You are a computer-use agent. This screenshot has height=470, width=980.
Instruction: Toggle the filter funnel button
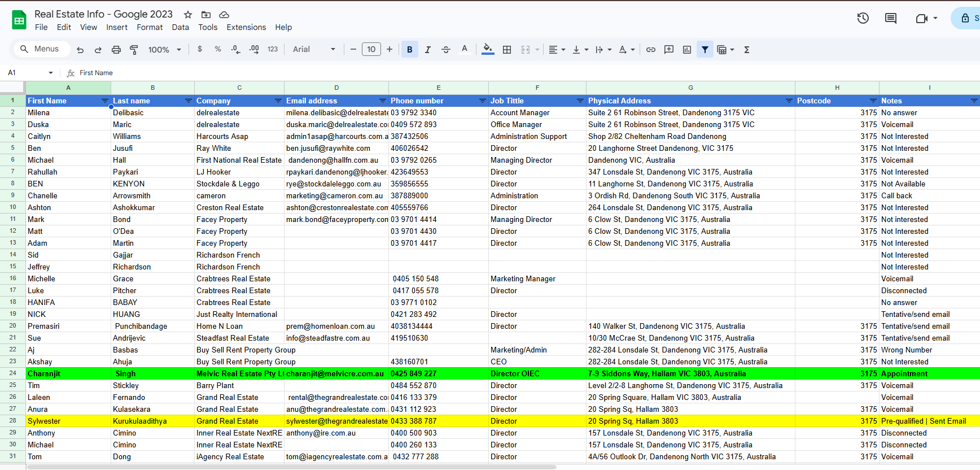click(705, 50)
